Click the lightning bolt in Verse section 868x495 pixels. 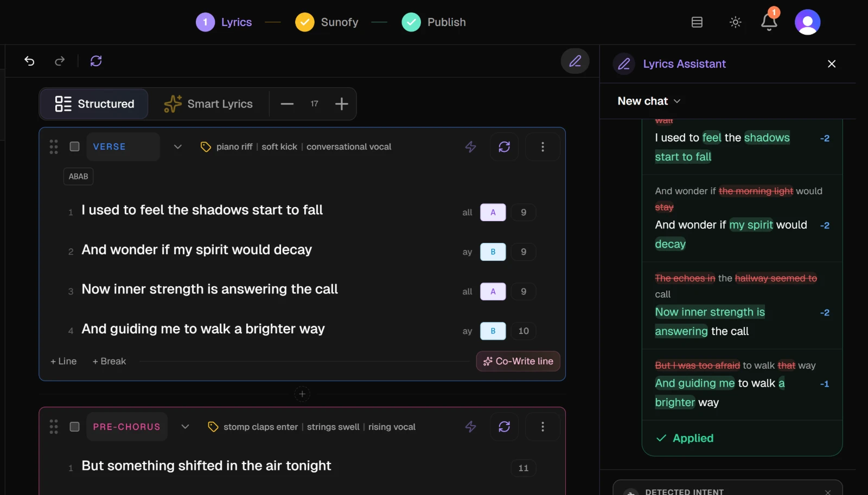tap(470, 147)
